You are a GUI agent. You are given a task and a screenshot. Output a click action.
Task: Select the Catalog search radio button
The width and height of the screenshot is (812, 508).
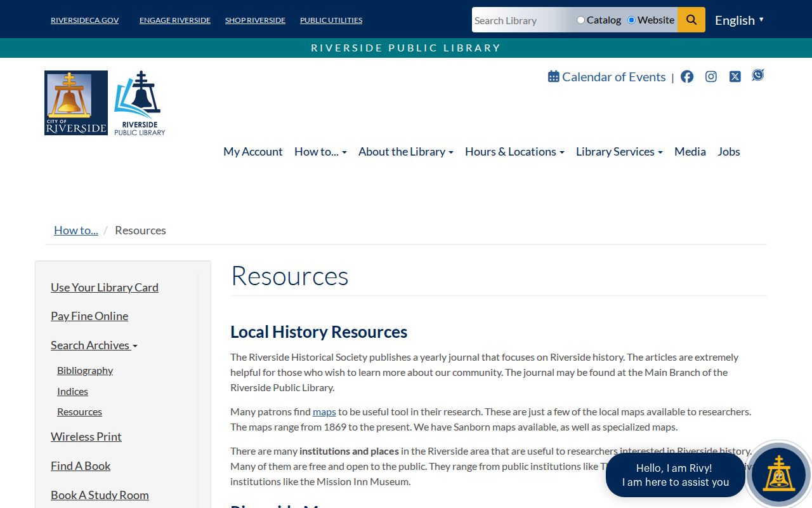point(580,20)
